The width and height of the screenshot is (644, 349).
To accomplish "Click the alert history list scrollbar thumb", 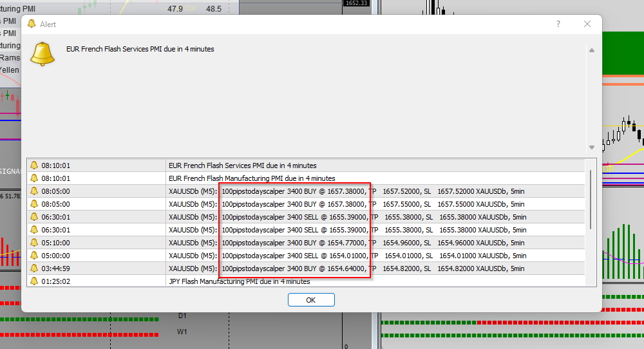I will [591, 200].
